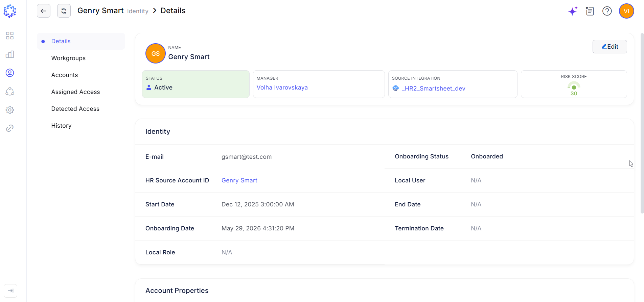Click the Identity breadcrumb label
This screenshot has width=644, height=302.
138,11
